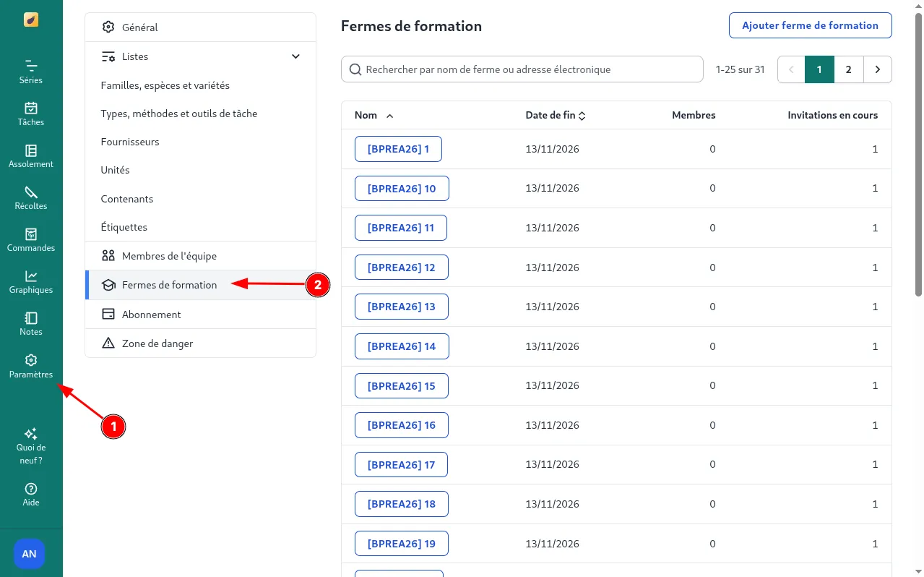Click the farm search input field
The width and height of the screenshot is (924, 577).
coord(522,69)
